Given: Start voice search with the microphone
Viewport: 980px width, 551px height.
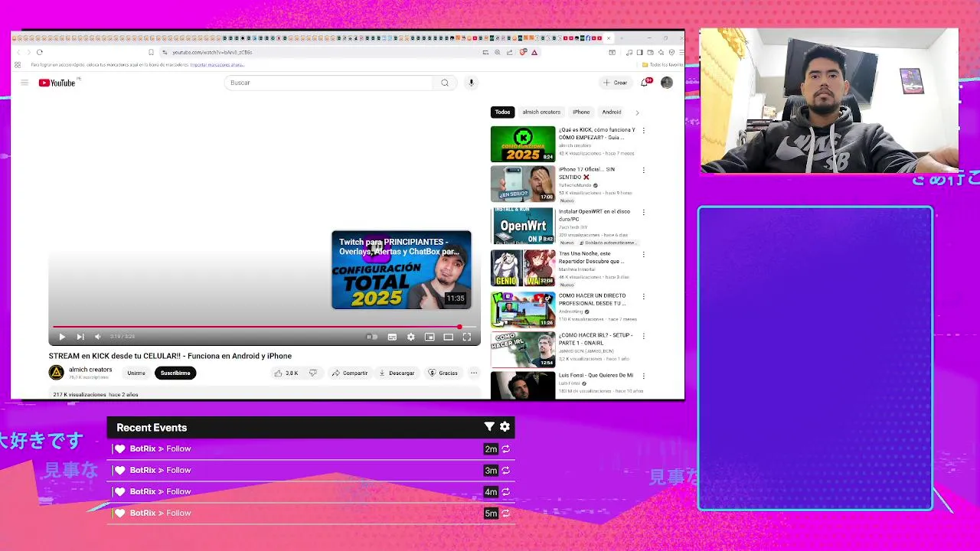Looking at the screenshot, I should point(471,83).
